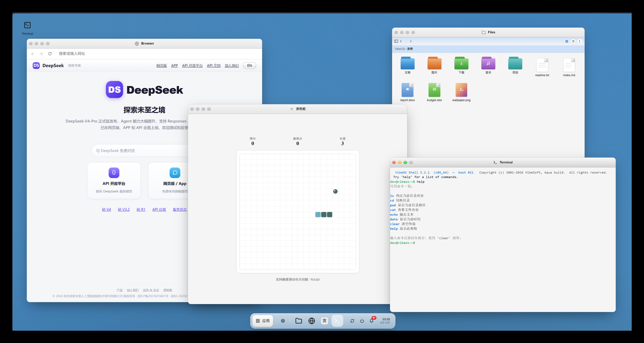Click the small DeepSeek logo in the page header
644x343 pixels.
click(36, 66)
